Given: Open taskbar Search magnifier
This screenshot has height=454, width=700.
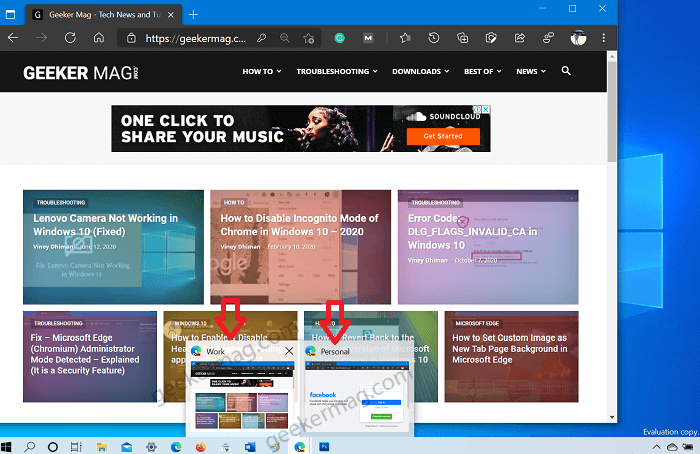Looking at the screenshot, I should pos(29,446).
